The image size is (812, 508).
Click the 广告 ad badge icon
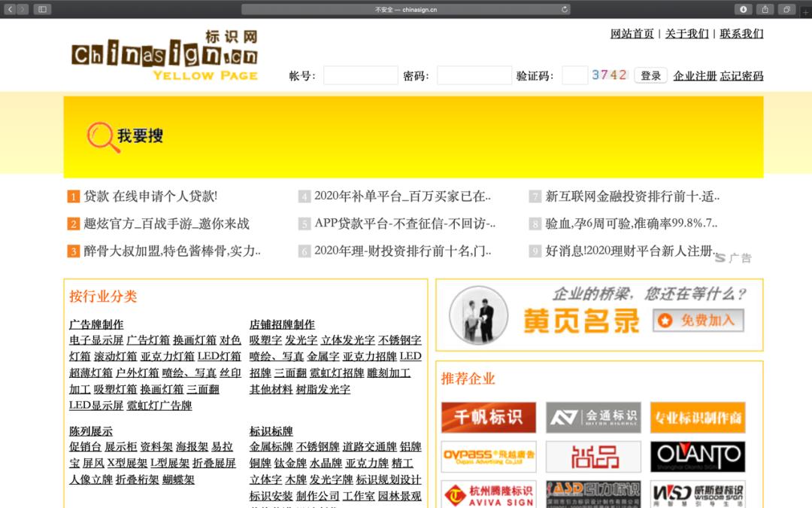click(x=733, y=257)
